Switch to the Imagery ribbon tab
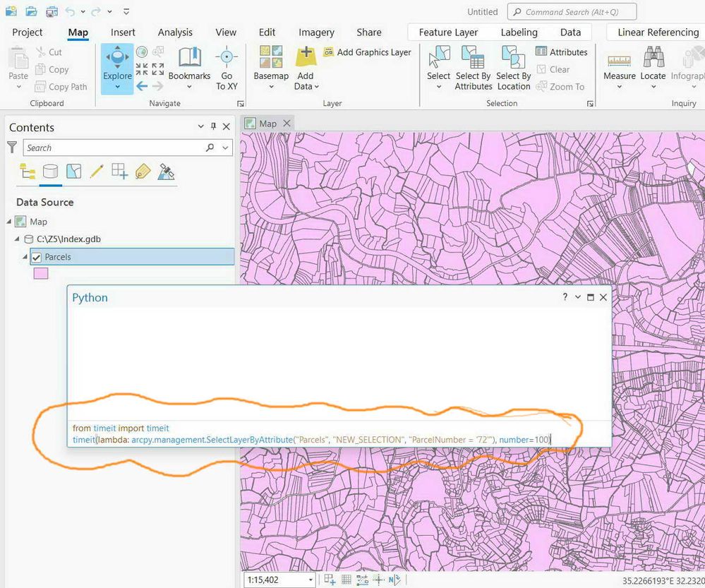Image resolution: width=705 pixels, height=588 pixels. tap(316, 32)
